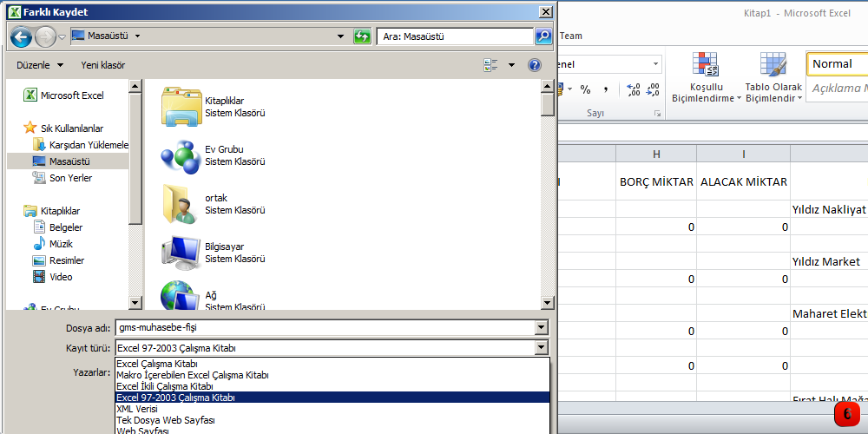Screen dimensions: 868x434
Task: Close the Farklı Kaydet dialog
Action: coord(546,11)
